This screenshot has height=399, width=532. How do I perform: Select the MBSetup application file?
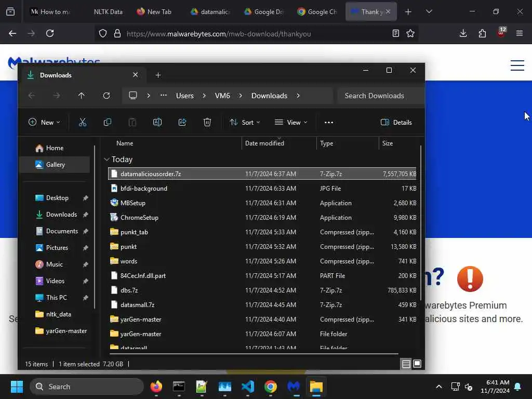click(x=262, y=203)
